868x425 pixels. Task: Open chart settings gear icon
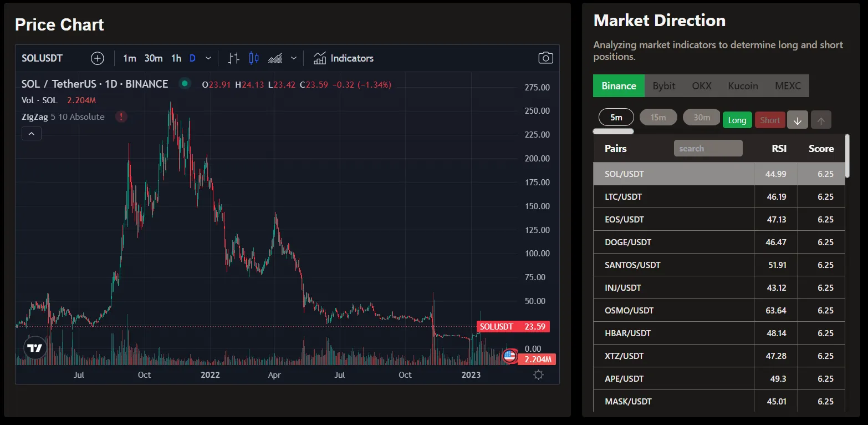(538, 375)
